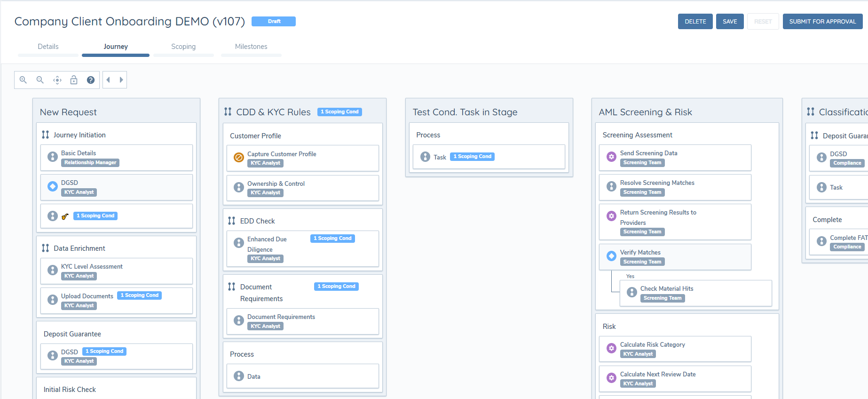Viewport: 868px width, 399px height.
Task: Click the user icon on Resolve Screening Matches
Action: [x=611, y=186]
